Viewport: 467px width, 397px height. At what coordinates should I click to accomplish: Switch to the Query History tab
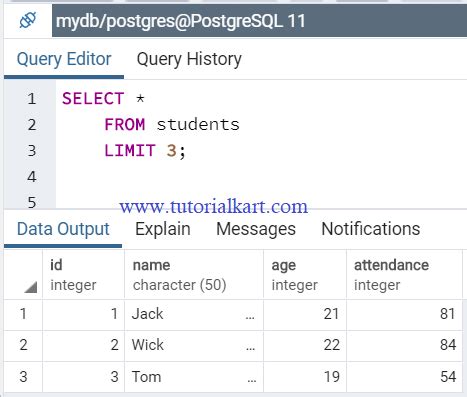(189, 59)
